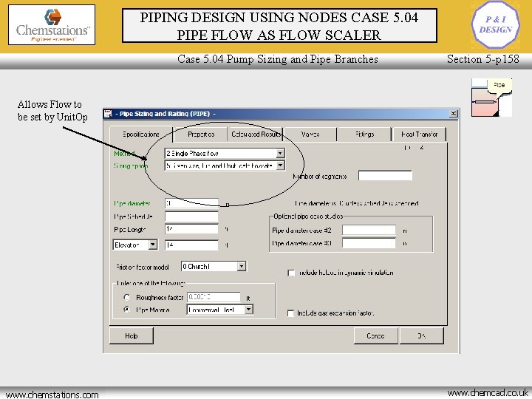Click the Elevation value field
532x399 pixels.
click(191, 245)
